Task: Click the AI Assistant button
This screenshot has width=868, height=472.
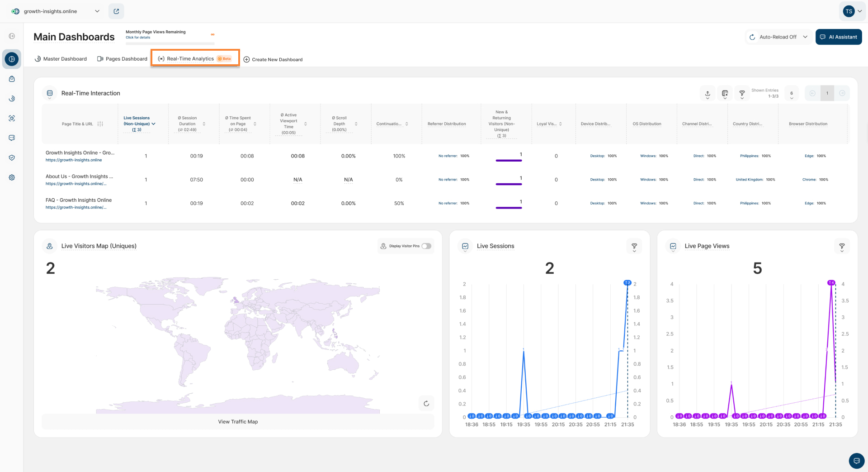Action: [x=839, y=37]
